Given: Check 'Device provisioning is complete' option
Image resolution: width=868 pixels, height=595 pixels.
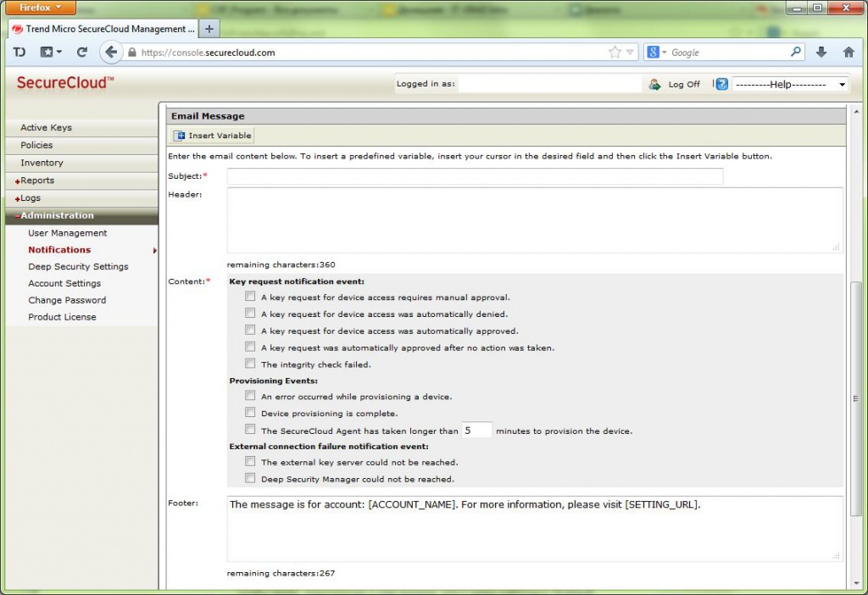Looking at the screenshot, I should [x=250, y=413].
